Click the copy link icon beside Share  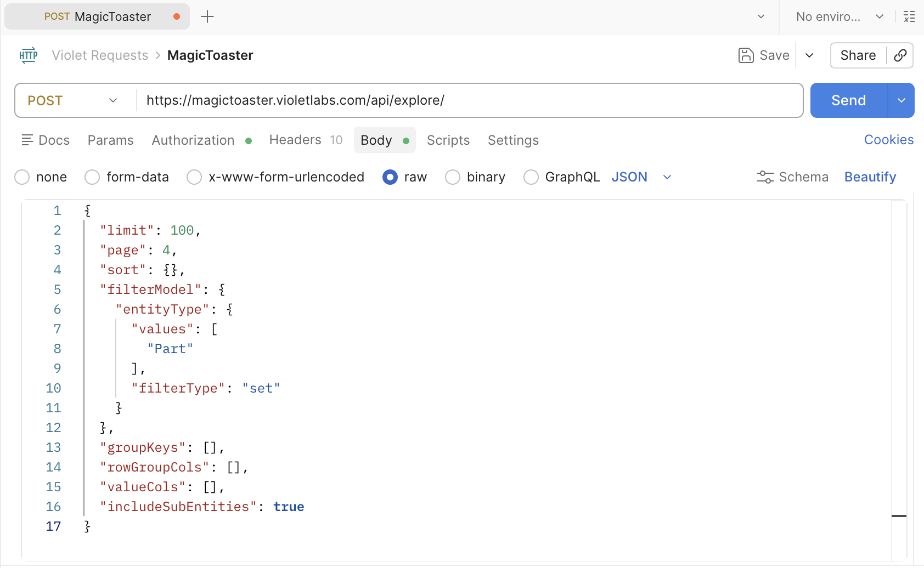(900, 55)
